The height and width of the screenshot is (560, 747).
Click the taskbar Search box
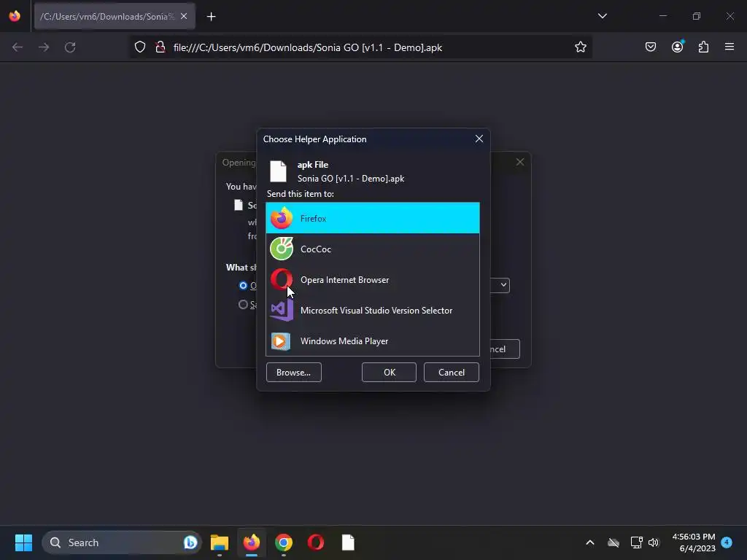pyautogui.click(x=122, y=542)
